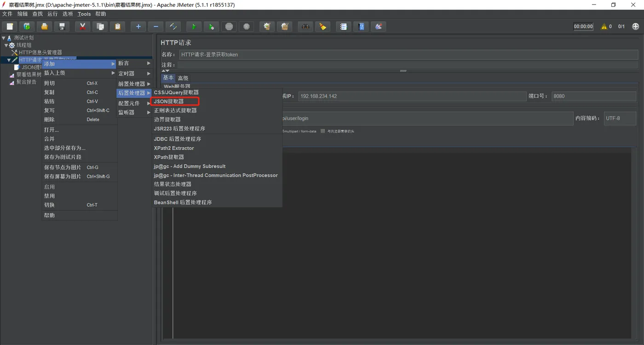644x345 pixels.
Task: Click the Toggle enable/disable toolbar icon
Action: [173, 27]
